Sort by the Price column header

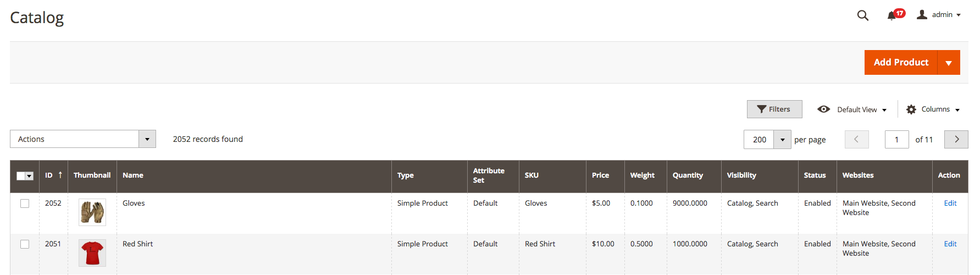coord(600,175)
